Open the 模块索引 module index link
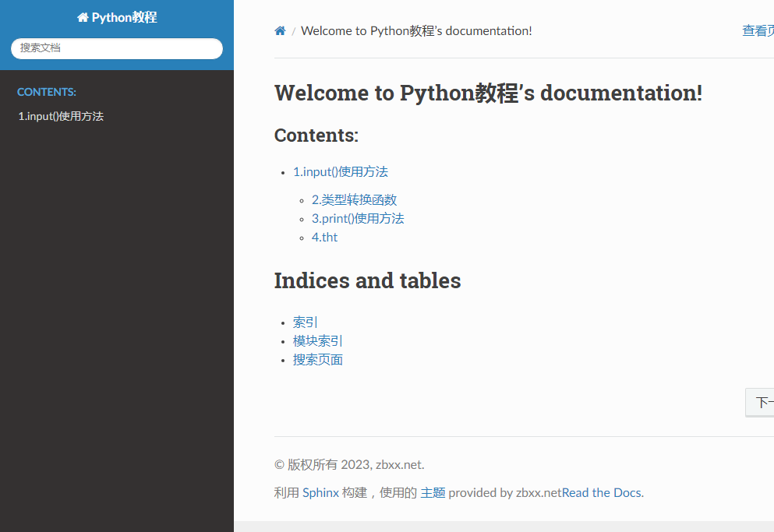Viewport: 774px width, 532px height. pyautogui.click(x=316, y=340)
